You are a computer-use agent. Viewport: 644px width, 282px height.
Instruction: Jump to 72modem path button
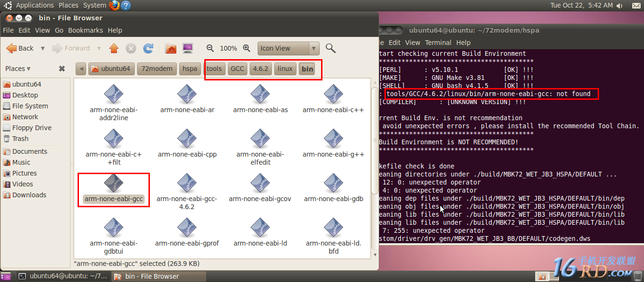157,69
